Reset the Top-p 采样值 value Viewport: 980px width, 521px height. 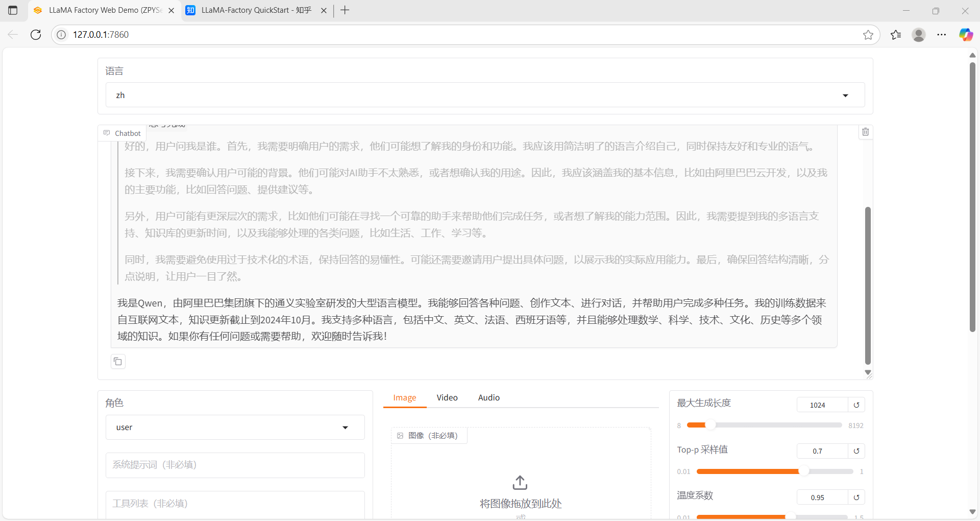pyautogui.click(x=856, y=451)
